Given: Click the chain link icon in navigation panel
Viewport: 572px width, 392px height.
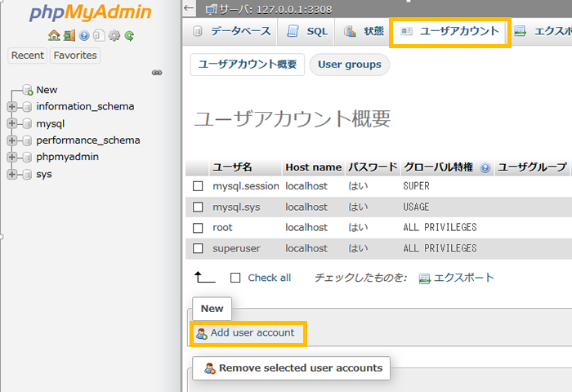Looking at the screenshot, I should pos(157,73).
